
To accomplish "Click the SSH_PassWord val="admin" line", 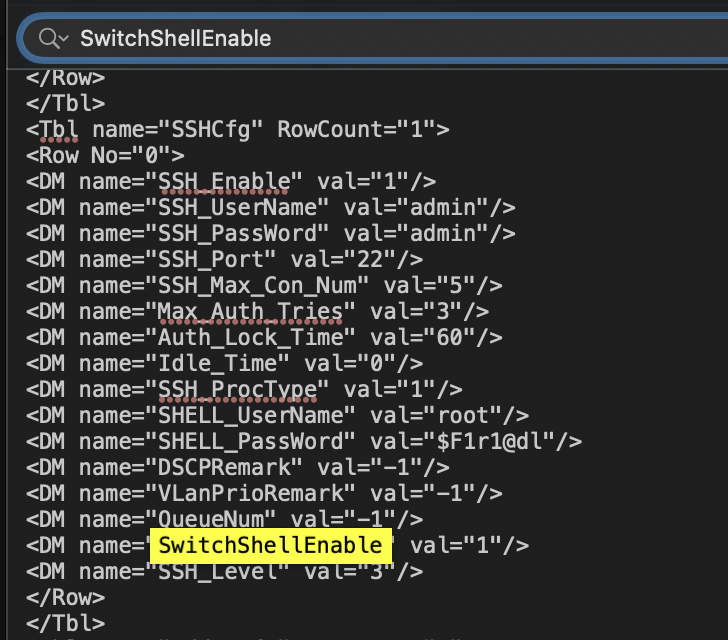I will [x=271, y=233].
